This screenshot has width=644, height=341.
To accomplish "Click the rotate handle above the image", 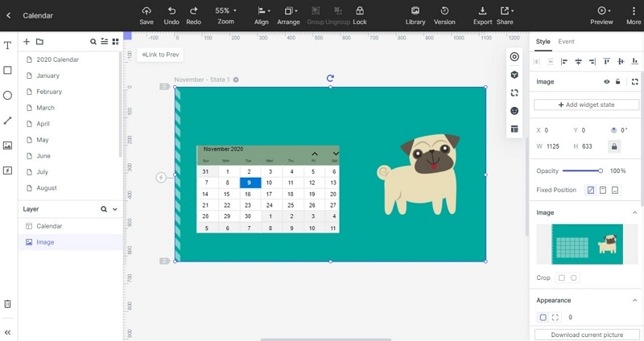I will pyautogui.click(x=330, y=78).
